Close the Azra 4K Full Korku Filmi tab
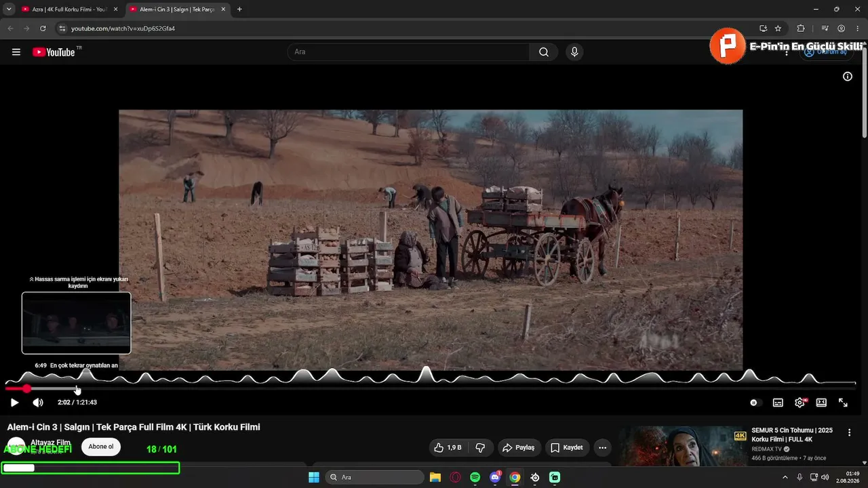 click(x=115, y=9)
